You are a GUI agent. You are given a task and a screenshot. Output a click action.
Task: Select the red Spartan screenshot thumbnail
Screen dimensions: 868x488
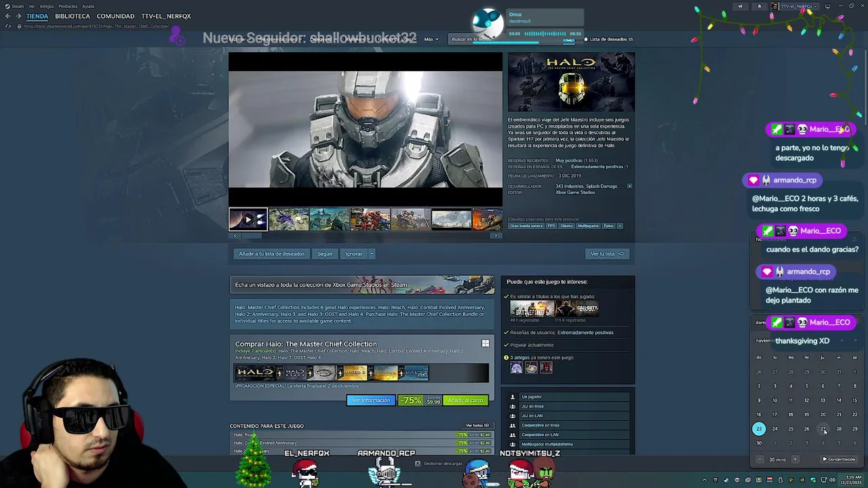coord(370,220)
